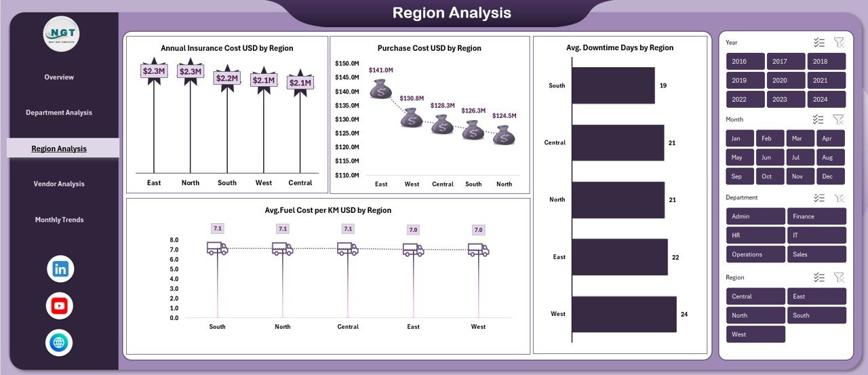The width and height of the screenshot is (868, 375).
Task: Open the Overview page
Action: 59,77
